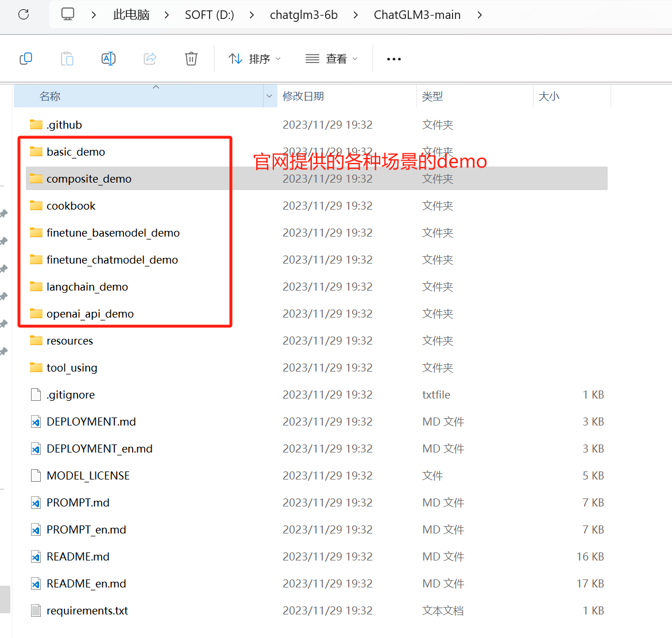Click the ChatGLM3-main breadcrumb segment
This screenshot has width=672, height=638.
[x=417, y=15]
